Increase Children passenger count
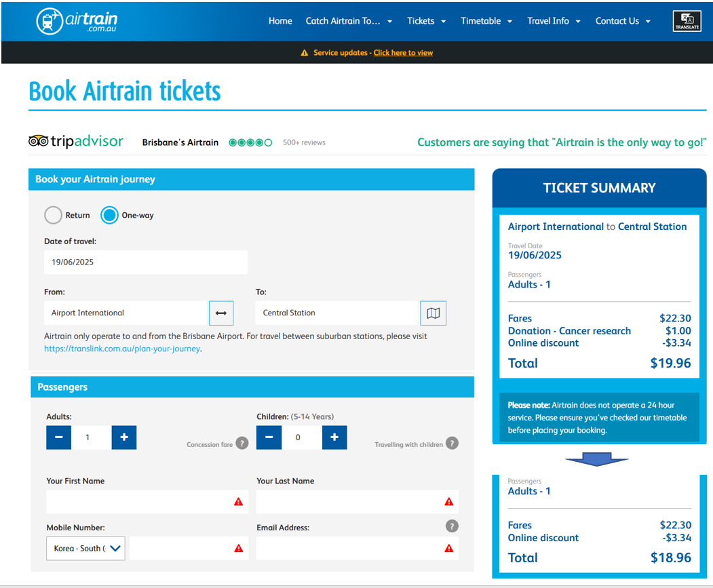 point(334,437)
